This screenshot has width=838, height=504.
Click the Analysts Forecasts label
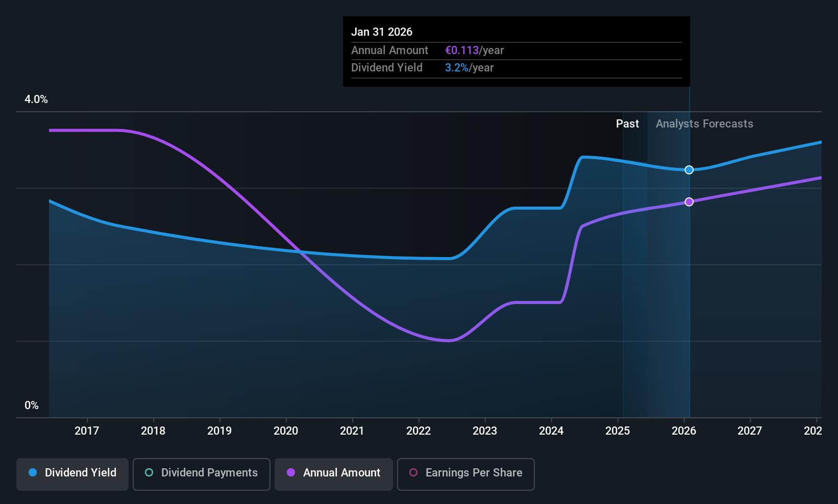(x=704, y=124)
